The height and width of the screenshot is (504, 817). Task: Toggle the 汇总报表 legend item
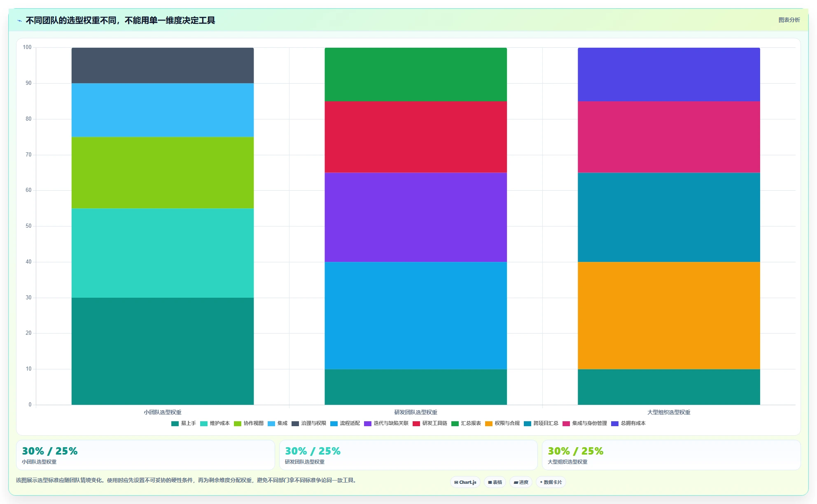466,423
